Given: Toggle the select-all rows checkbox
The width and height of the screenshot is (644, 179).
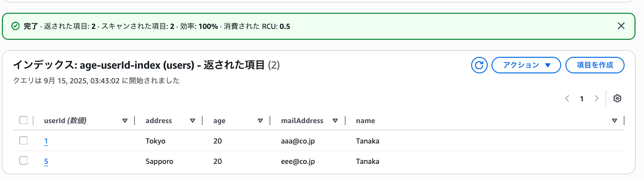Looking at the screenshot, I should (23, 120).
